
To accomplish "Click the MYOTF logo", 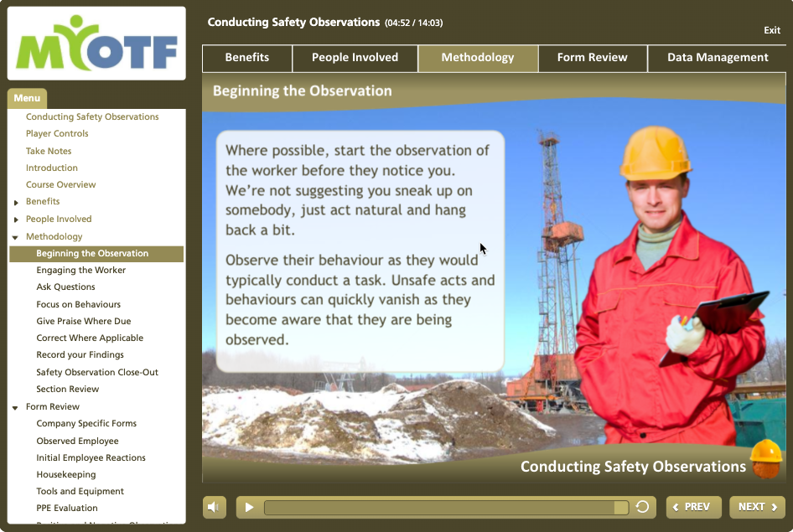I will coord(96,44).
